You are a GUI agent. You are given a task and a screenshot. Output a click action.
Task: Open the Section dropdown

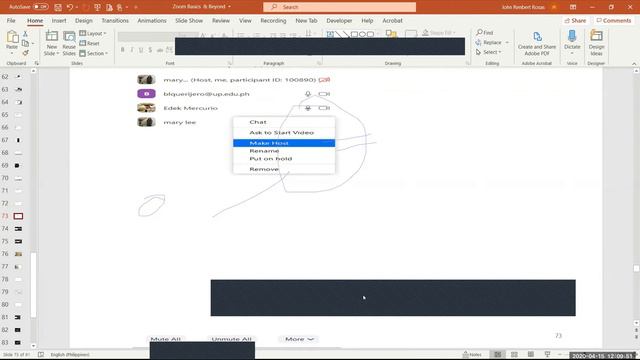(x=94, y=53)
